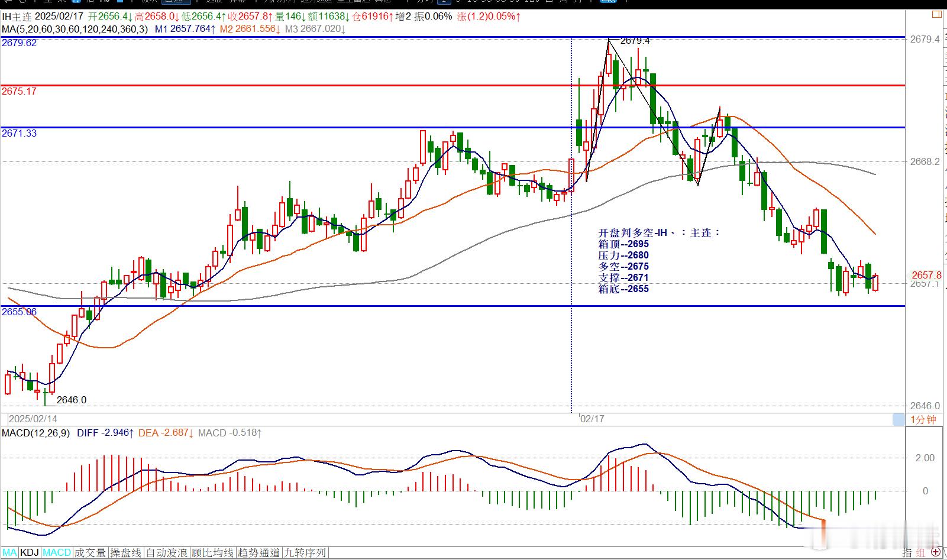The width and height of the screenshot is (947, 560).
Task: Click the 振0.06% amplitude value
Action: [x=433, y=17]
